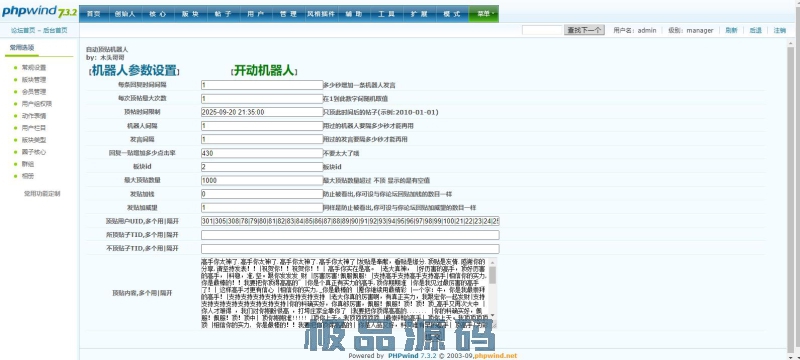Open the 核心 top menu item
The height and width of the screenshot is (360, 800).
point(158,14)
